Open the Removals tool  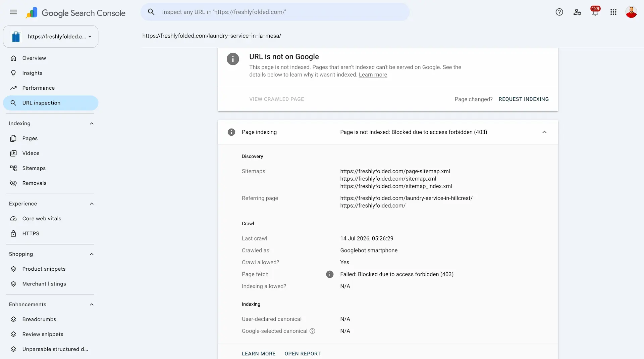pyautogui.click(x=51, y=183)
